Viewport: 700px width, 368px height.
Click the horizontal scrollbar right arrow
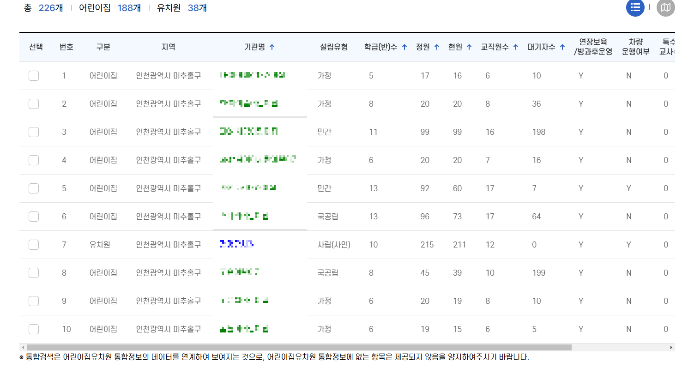click(671, 347)
